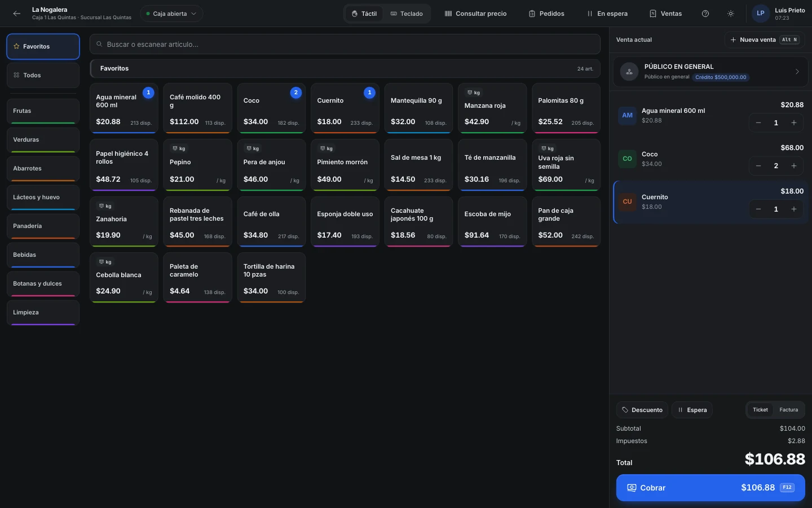The height and width of the screenshot is (508, 812).
Task: Click the CO badge of Coco line
Action: point(627,159)
